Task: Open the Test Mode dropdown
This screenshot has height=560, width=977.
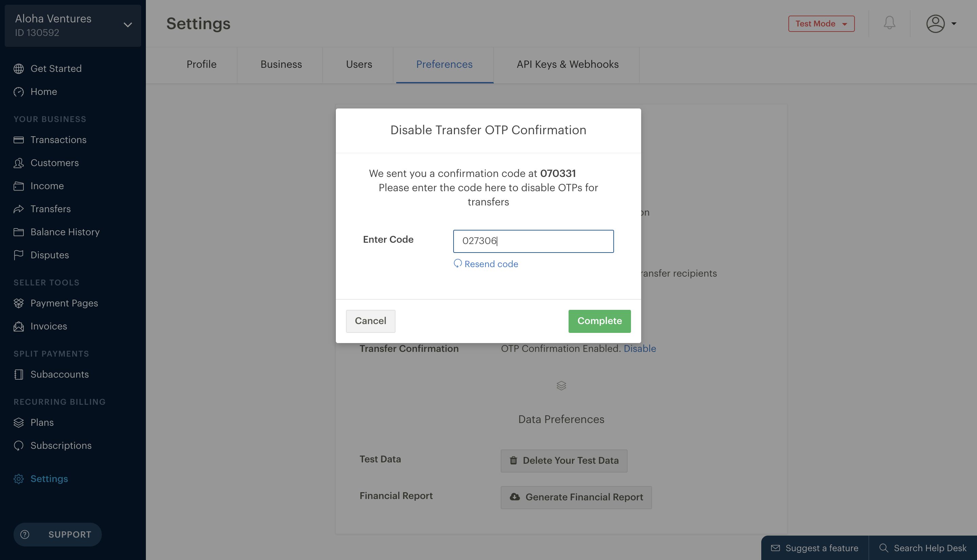Action: (821, 23)
